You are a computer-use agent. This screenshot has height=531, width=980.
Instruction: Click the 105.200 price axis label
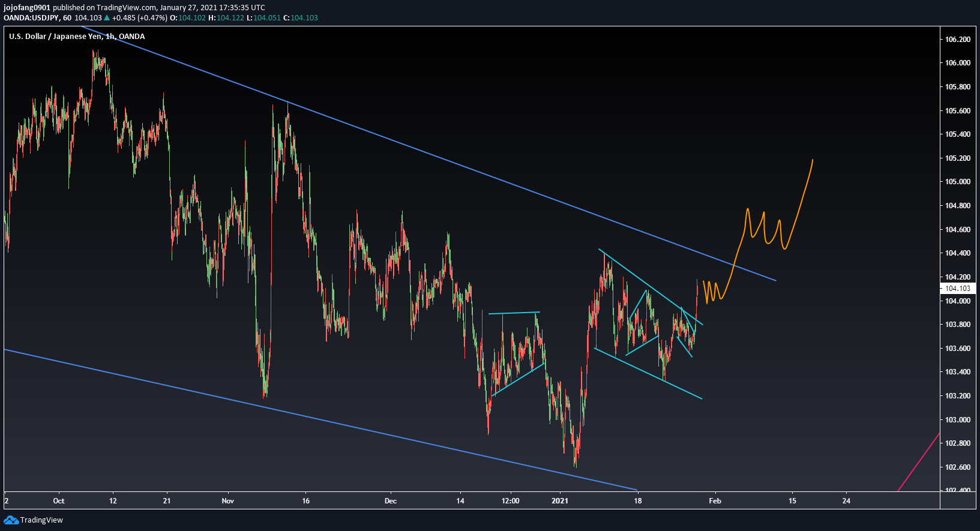point(958,158)
